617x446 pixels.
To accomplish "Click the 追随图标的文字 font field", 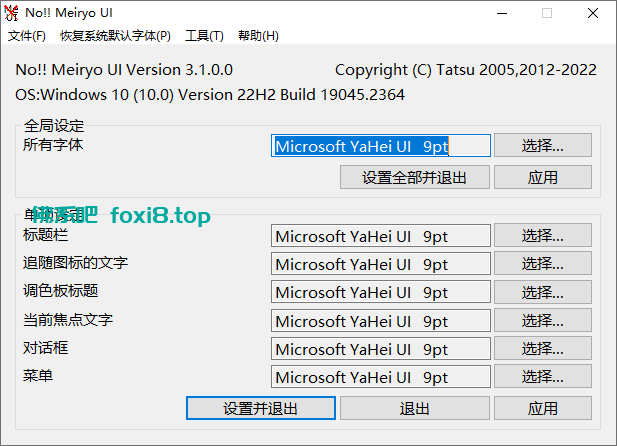I will tap(381, 264).
